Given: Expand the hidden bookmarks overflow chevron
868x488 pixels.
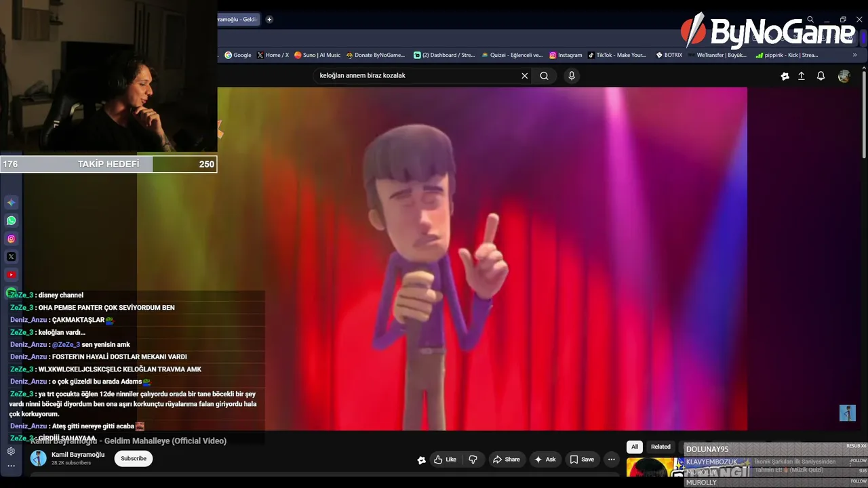Looking at the screenshot, I should pos(854,56).
